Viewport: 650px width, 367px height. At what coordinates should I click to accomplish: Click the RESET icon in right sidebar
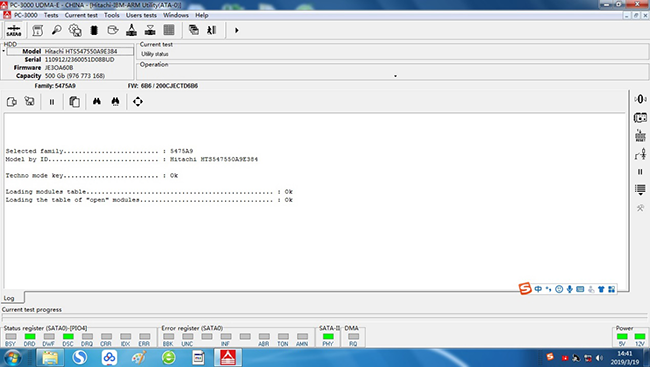tap(640, 136)
